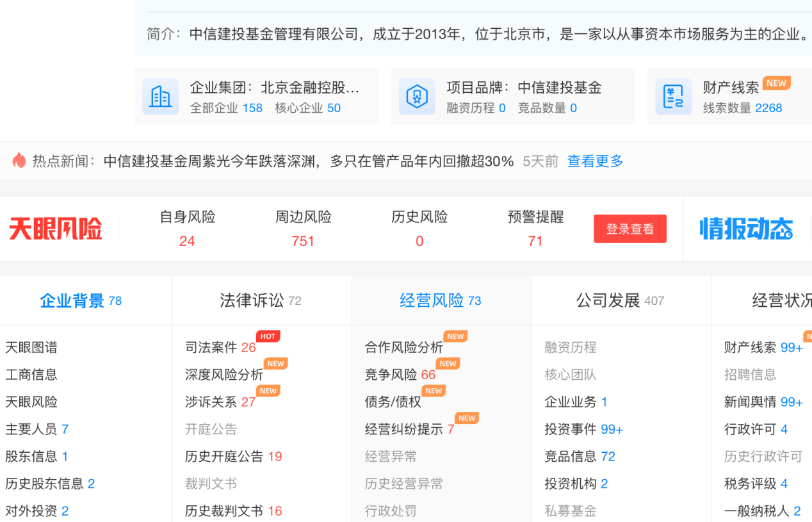Open 竞争风险 66

pos(400,375)
